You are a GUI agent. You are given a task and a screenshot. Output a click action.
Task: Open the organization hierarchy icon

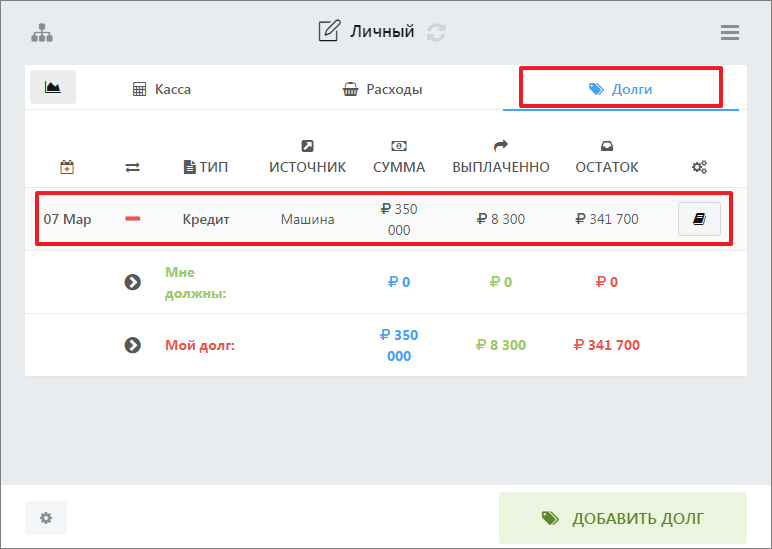coord(42,32)
